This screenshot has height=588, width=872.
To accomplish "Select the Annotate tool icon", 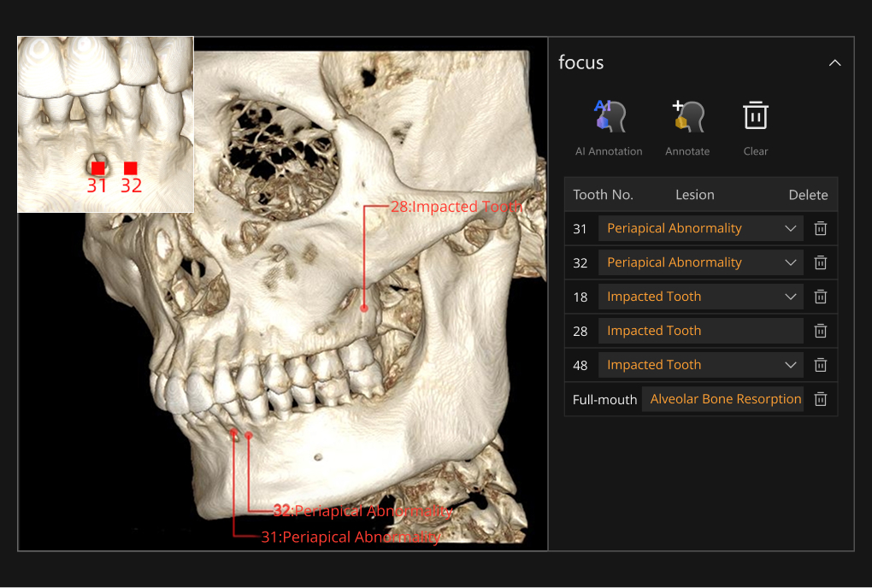I will [688, 116].
